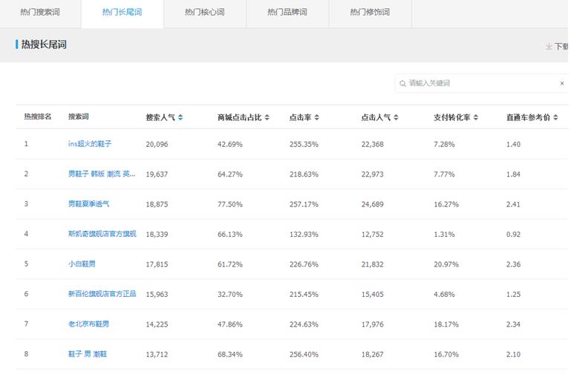
Task: Focus the 请输入关键词 search field
Action: point(479,84)
